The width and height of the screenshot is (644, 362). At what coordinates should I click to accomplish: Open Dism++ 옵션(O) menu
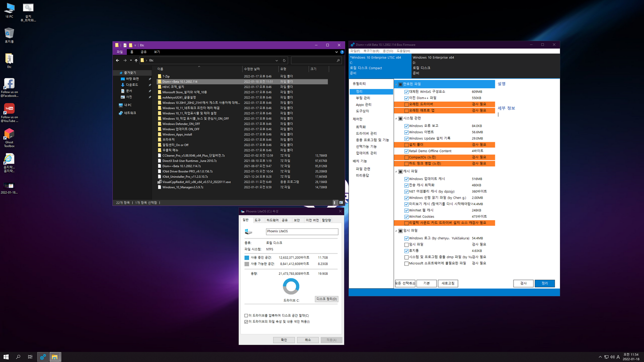[388, 51]
